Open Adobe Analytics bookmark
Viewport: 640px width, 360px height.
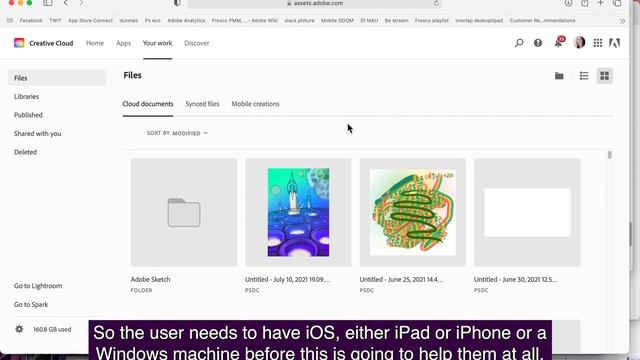tap(186, 20)
